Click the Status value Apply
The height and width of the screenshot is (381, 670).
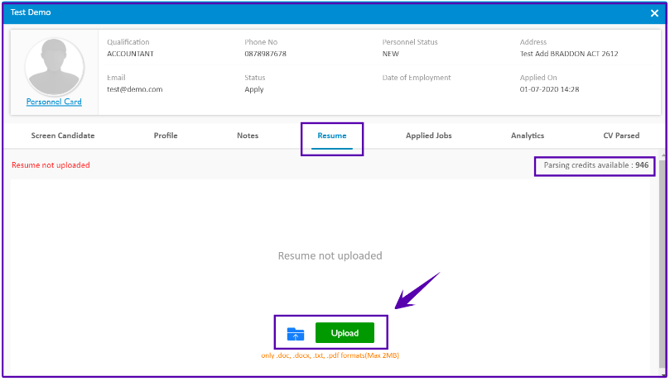pyautogui.click(x=254, y=89)
